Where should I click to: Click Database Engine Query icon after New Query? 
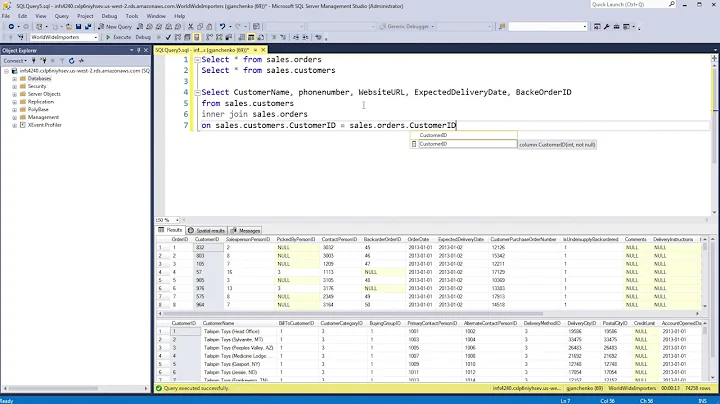point(140,27)
